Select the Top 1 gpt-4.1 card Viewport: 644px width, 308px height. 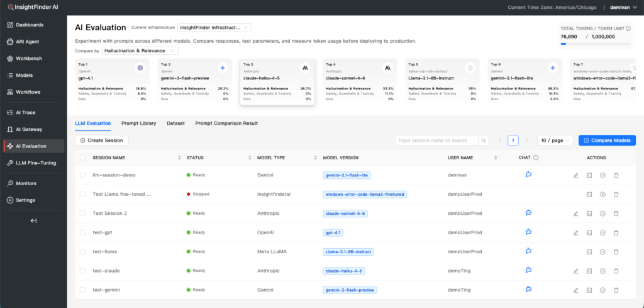pyautogui.click(x=112, y=81)
